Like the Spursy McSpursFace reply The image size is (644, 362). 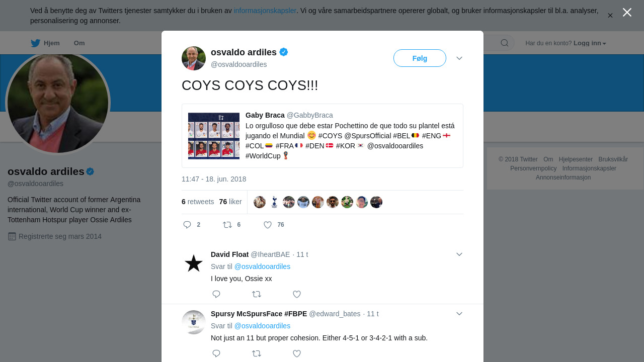tap(297, 353)
